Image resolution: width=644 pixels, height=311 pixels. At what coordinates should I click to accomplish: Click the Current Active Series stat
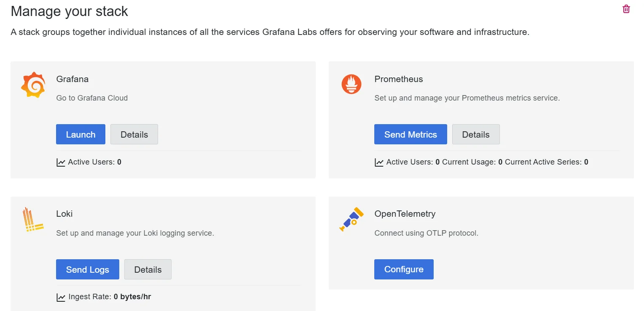pyautogui.click(x=546, y=162)
